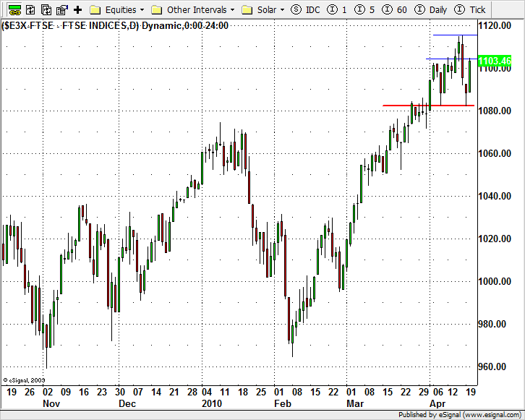
Task: Click the 1020.00 price axis label
Action: pos(495,239)
